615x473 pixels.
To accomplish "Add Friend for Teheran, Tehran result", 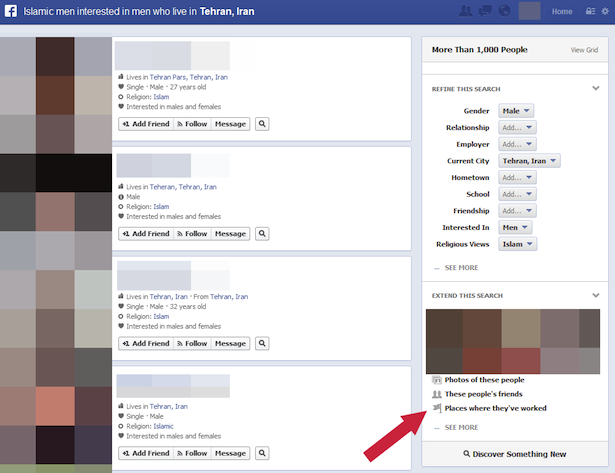I will 146,234.
